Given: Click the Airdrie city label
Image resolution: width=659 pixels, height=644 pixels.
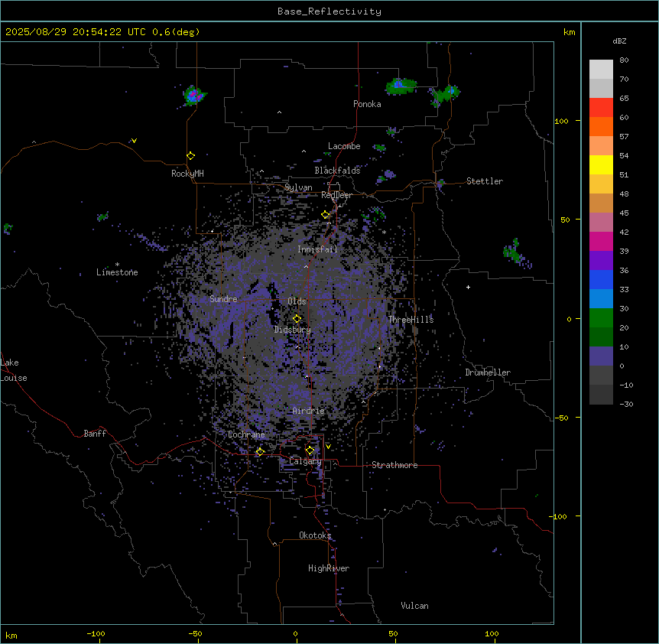Looking at the screenshot, I should point(308,411).
